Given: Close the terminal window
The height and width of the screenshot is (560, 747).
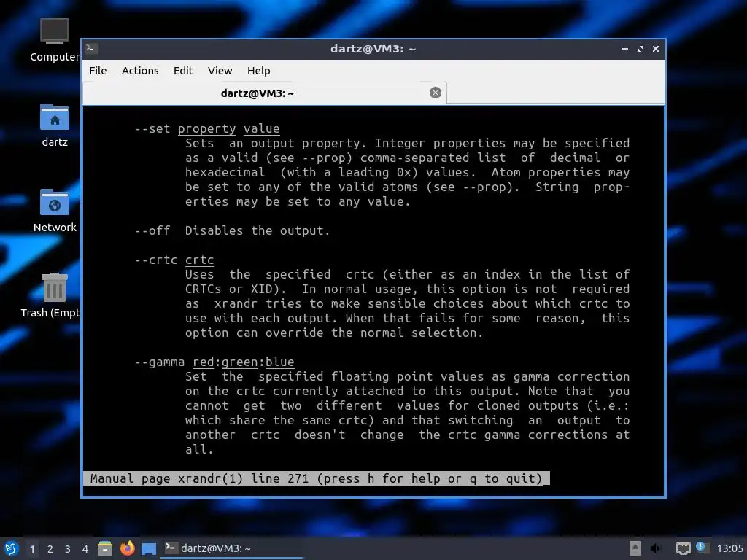Looking at the screenshot, I should 656,49.
